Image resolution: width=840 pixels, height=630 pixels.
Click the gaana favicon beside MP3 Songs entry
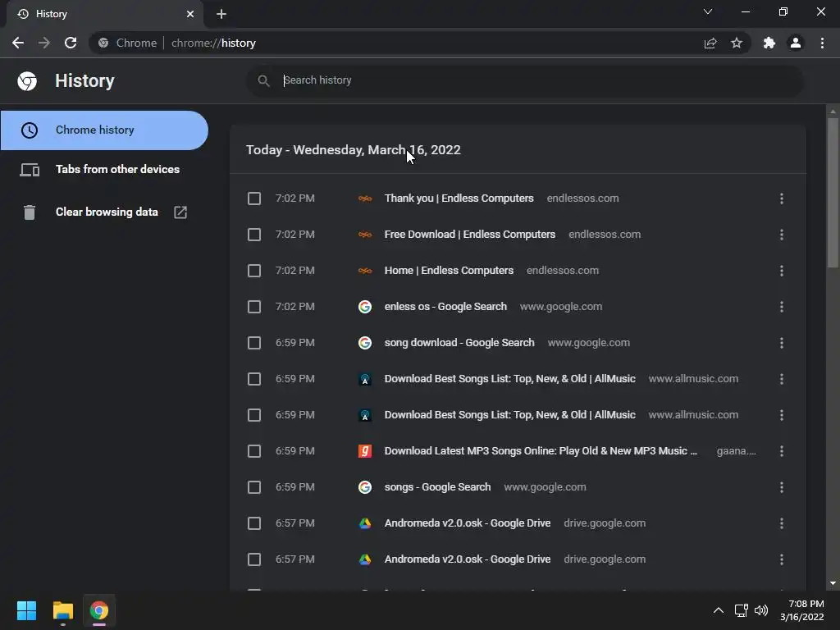point(365,451)
